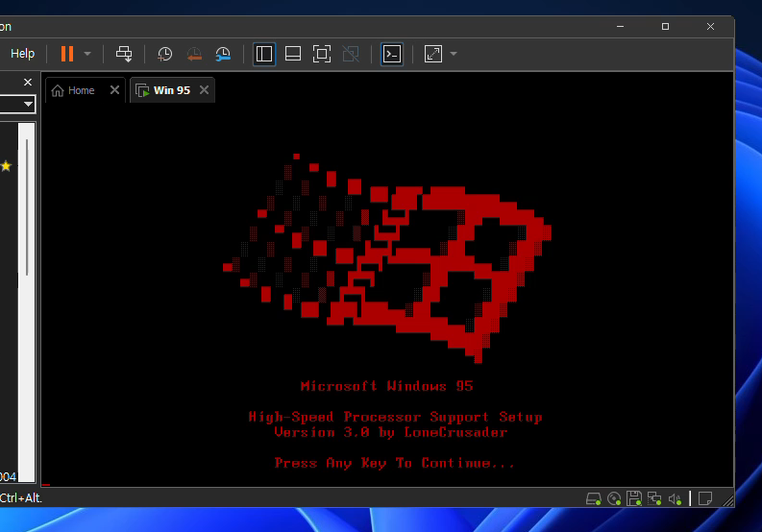This screenshot has height=532, width=762.
Task: Expand the stretch mode dropdown arrow
Action: [x=454, y=54]
